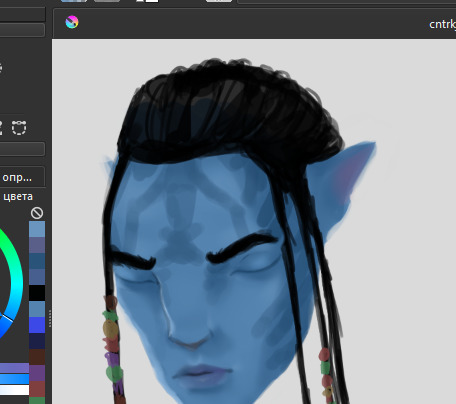Select the bezier curve selection tool
456x404 pixels.
[x=19, y=128]
